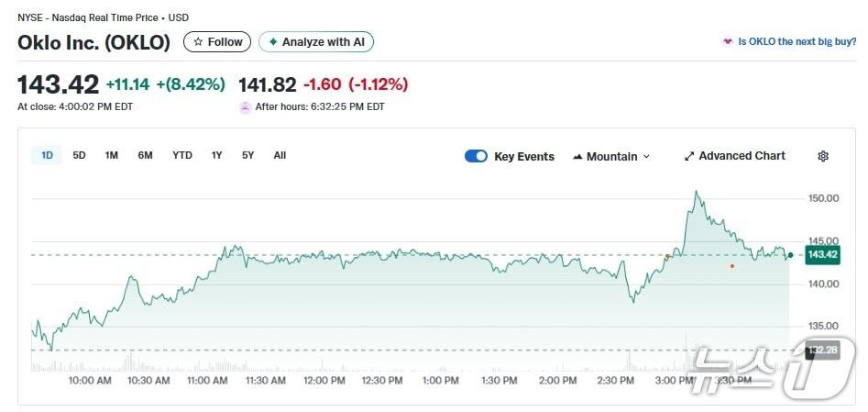
Task: Toggle the Key Events switch
Action: 476,157
